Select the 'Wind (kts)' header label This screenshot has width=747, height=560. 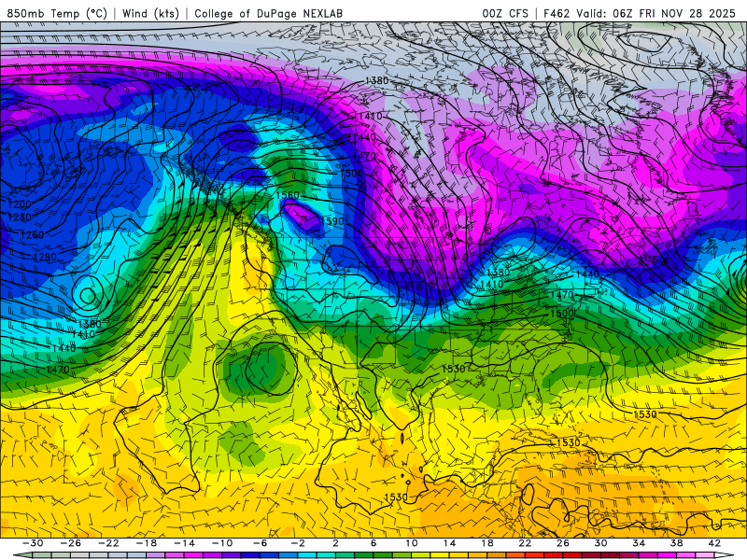click(150, 13)
